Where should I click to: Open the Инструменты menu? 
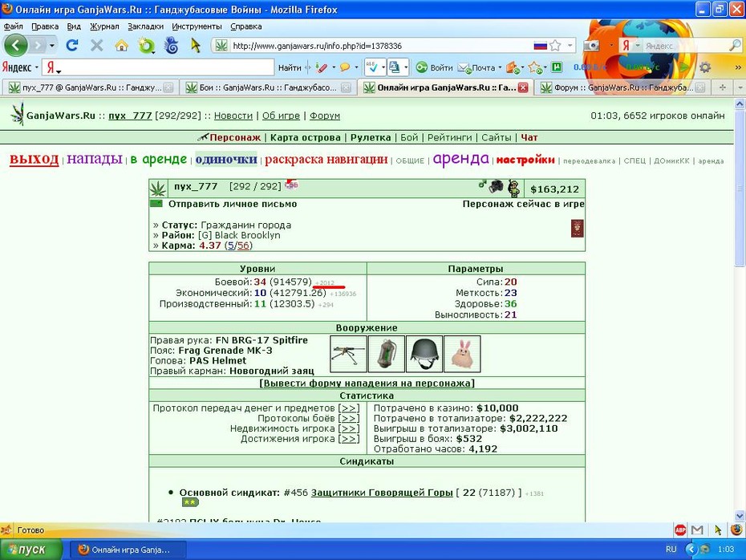[197, 26]
